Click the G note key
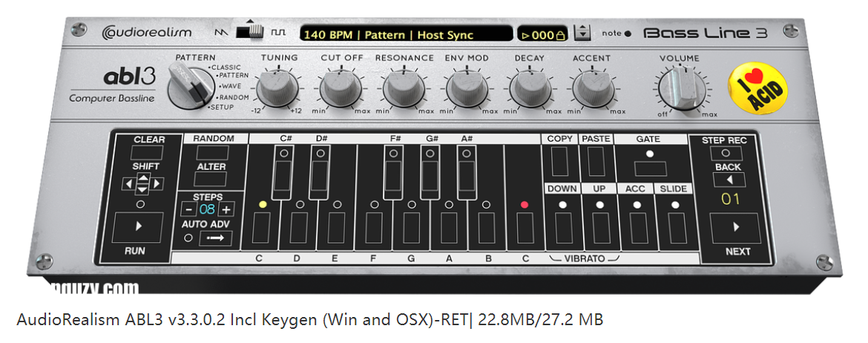The width and height of the screenshot is (868, 343). (x=412, y=227)
